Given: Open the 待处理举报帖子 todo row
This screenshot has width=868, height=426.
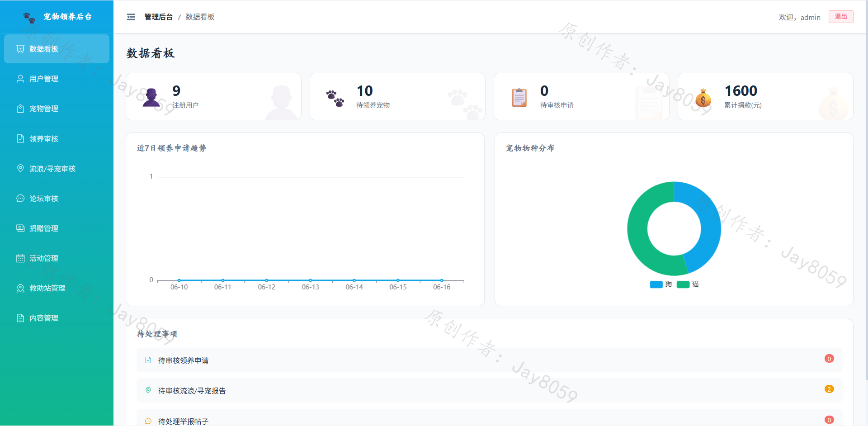Looking at the screenshot, I should (489, 418).
